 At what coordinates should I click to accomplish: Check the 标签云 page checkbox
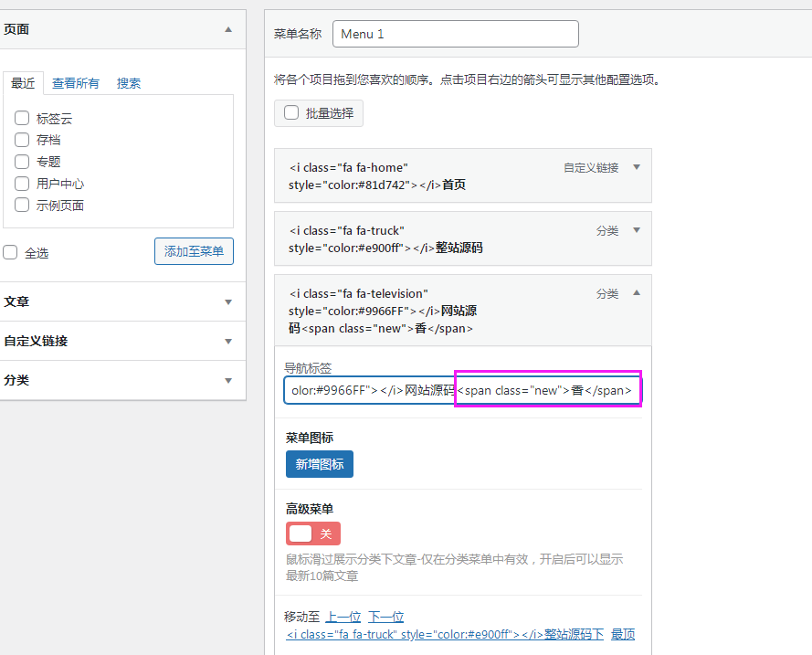tap(22, 118)
